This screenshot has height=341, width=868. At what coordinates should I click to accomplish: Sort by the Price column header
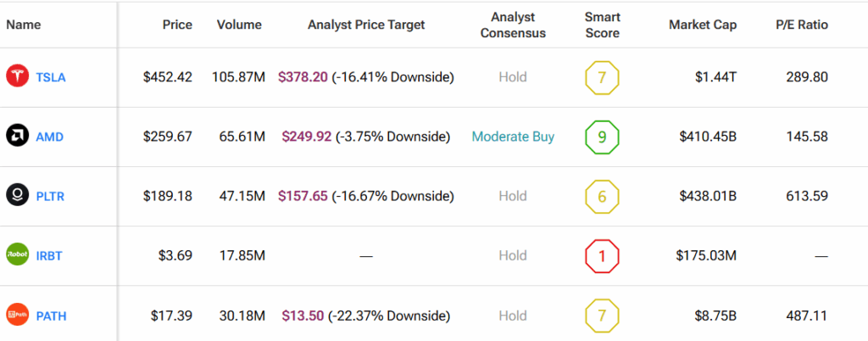[177, 25]
